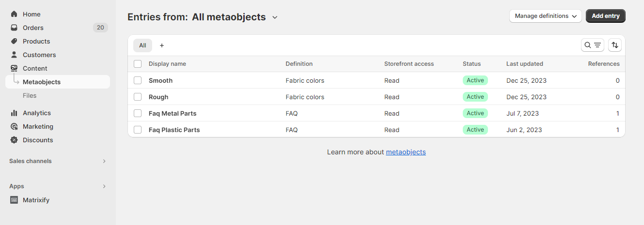Check the Smooth entry checkbox
Viewport: 644px width, 225px height.
(x=138, y=80)
